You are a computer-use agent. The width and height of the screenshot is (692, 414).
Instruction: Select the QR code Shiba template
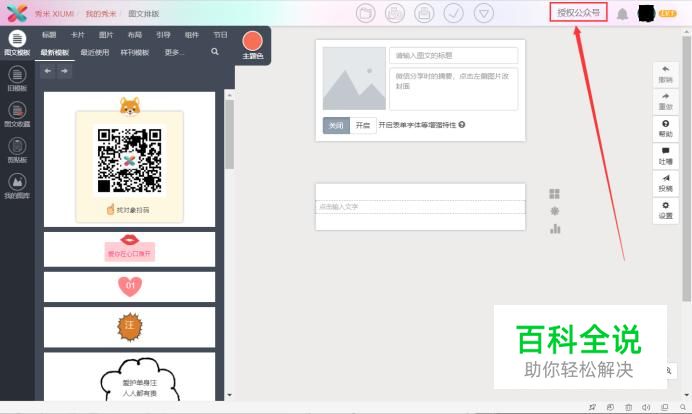pos(129,159)
